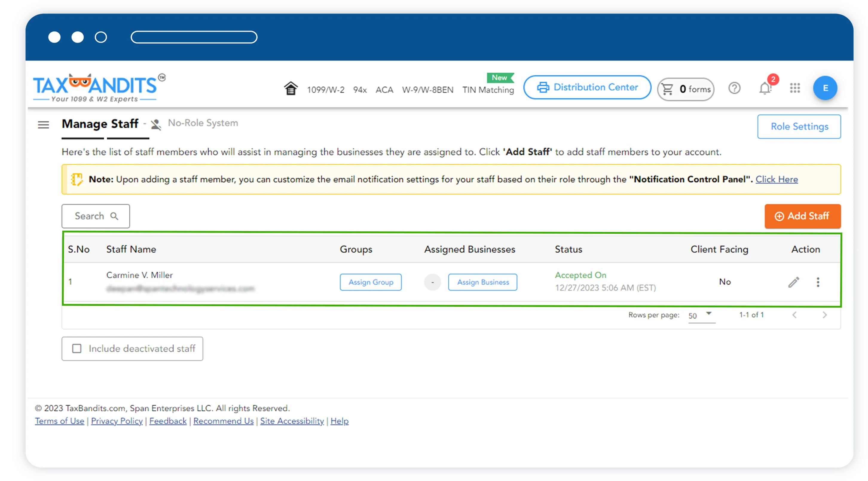The image size is (868, 481).
Task: Assign a business to Carmine V. Miller
Action: coord(482,282)
